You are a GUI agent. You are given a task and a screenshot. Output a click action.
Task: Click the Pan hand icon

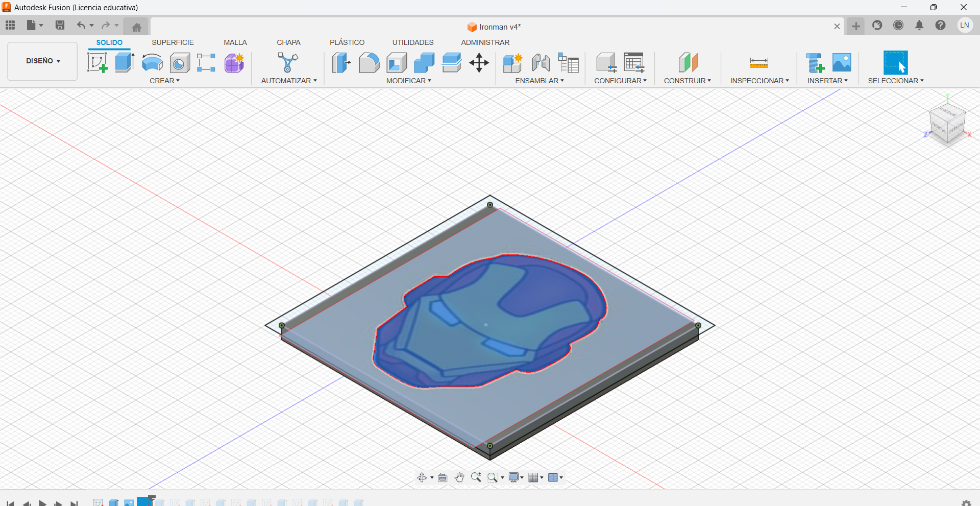(x=459, y=477)
